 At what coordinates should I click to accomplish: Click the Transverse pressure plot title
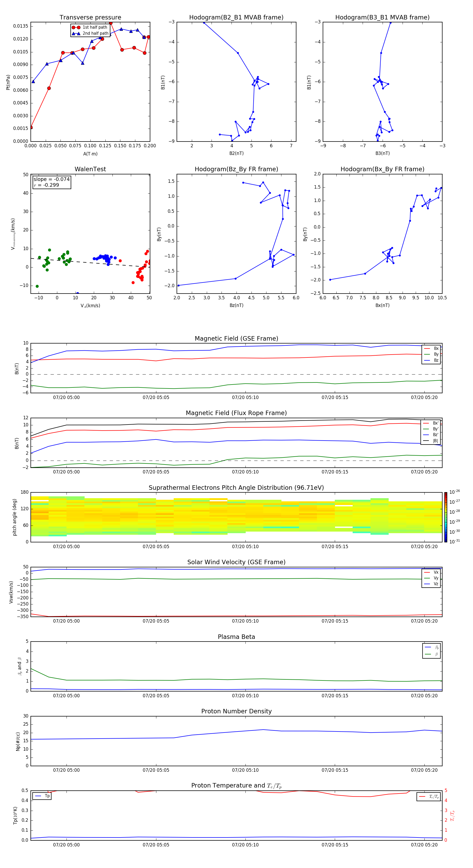click(x=90, y=18)
